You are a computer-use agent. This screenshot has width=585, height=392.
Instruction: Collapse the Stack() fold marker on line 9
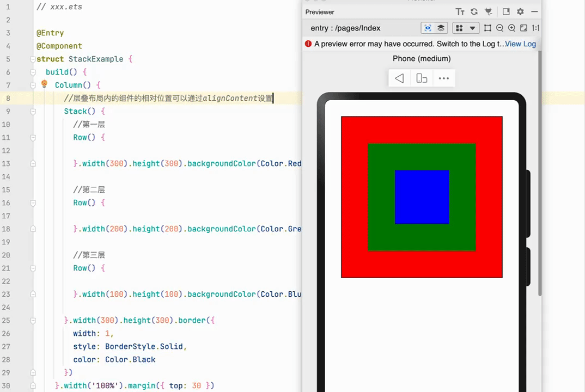(33, 111)
